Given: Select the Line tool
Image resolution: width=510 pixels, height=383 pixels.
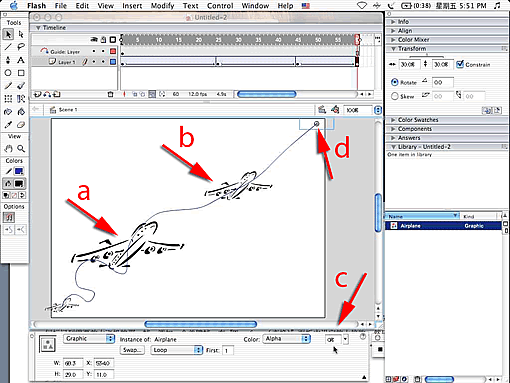Looking at the screenshot, I should click(8, 47).
